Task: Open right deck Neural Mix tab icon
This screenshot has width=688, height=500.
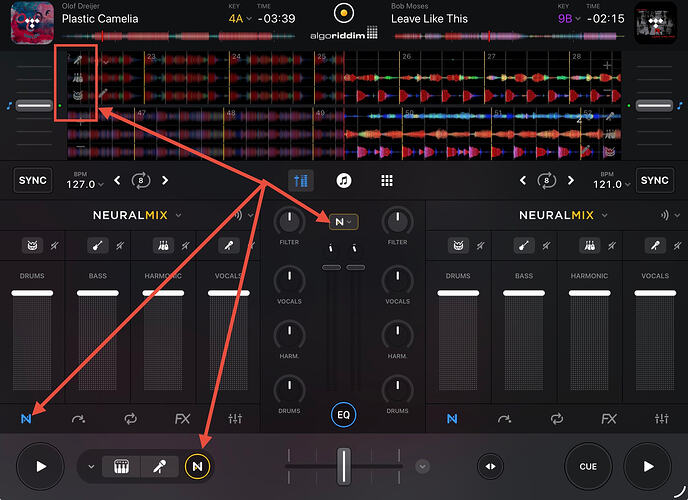Action: point(452,419)
